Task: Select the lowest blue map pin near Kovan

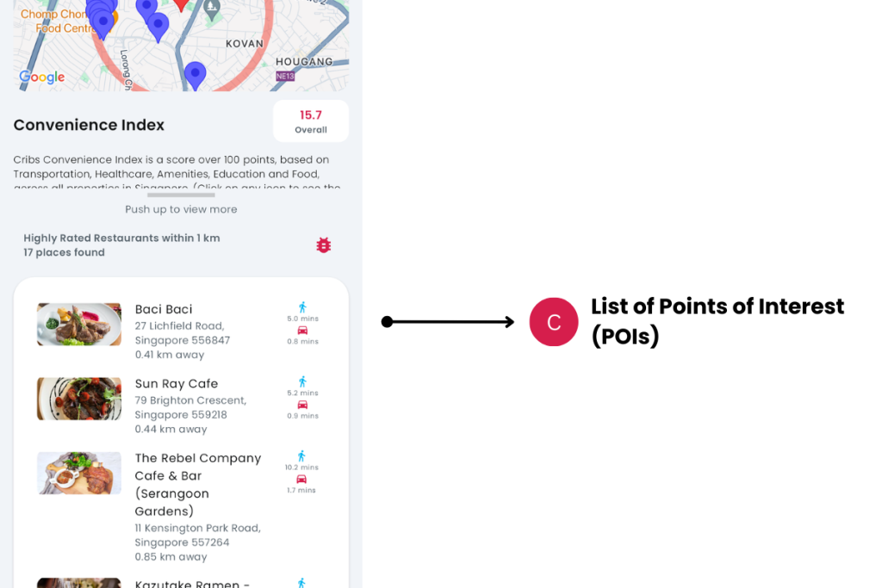Action: tap(196, 75)
